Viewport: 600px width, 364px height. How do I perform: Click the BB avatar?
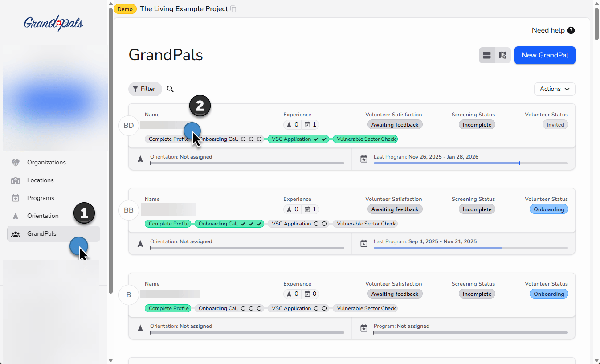pos(129,210)
